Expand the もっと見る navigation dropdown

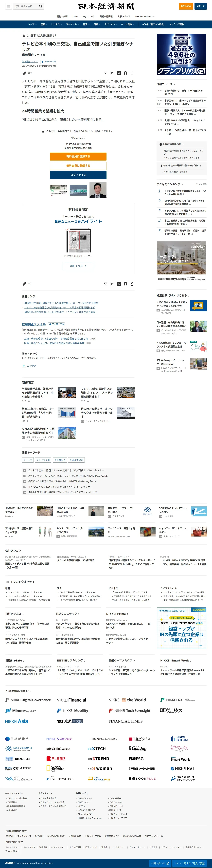[128, 24]
